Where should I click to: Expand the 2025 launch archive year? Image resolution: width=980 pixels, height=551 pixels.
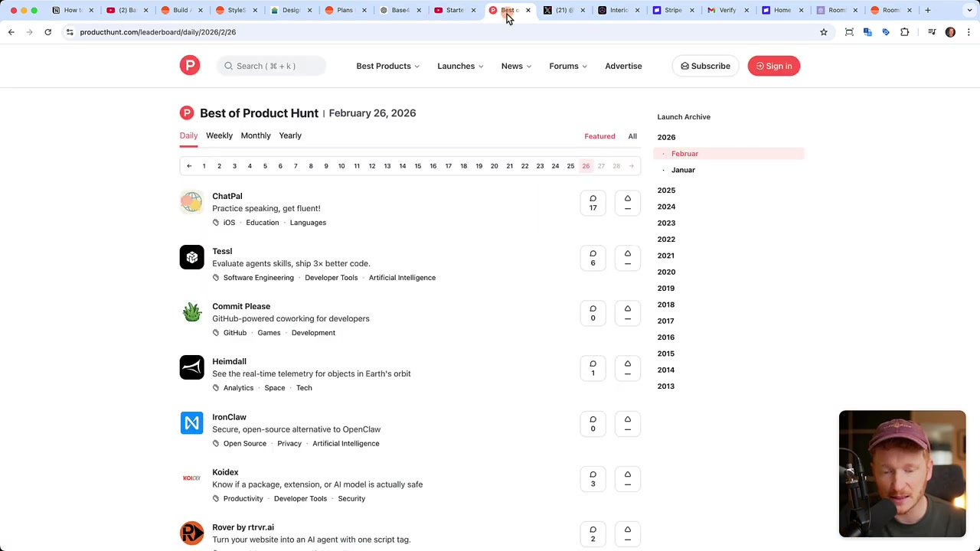(x=666, y=191)
